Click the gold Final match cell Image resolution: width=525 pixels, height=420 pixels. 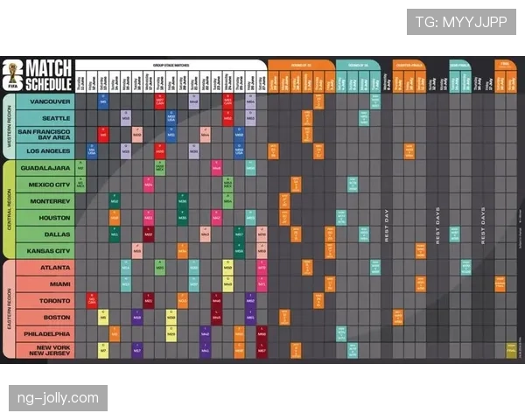point(511,350)
